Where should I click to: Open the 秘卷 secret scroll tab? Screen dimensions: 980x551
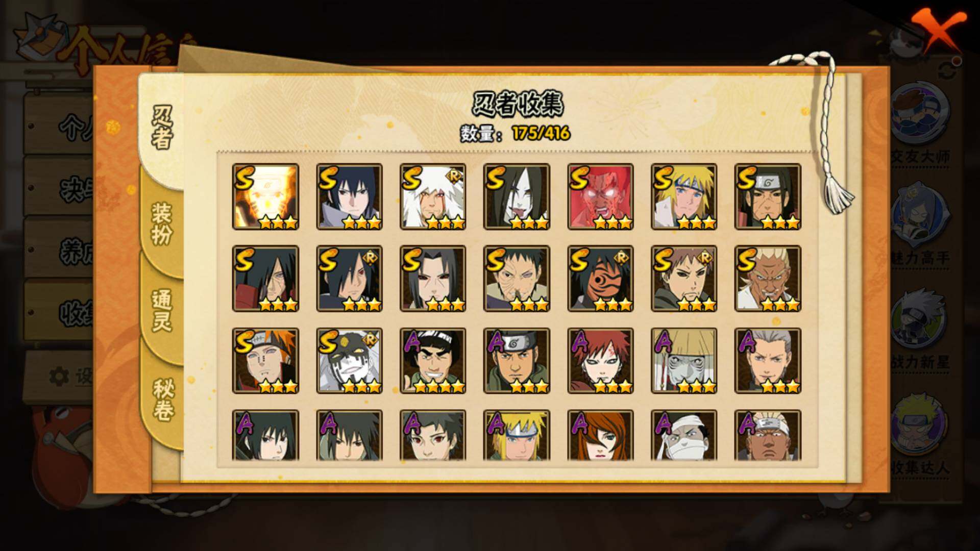coord(163,400)
